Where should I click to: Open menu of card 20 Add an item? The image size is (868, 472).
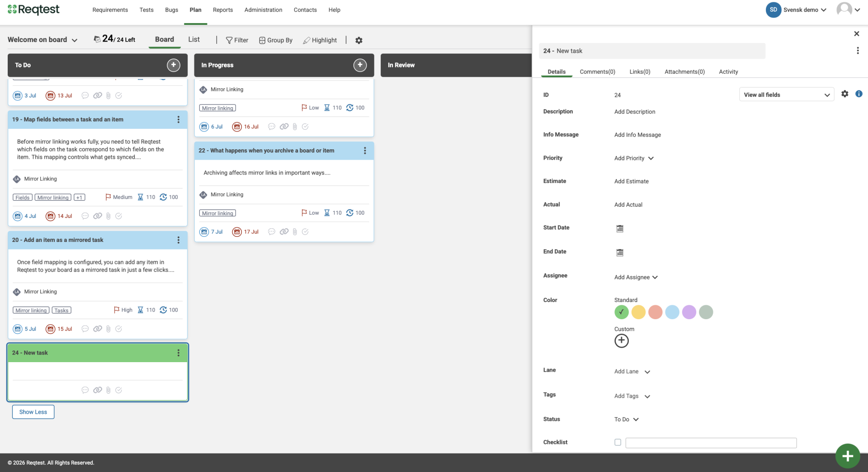pos(179,240)
